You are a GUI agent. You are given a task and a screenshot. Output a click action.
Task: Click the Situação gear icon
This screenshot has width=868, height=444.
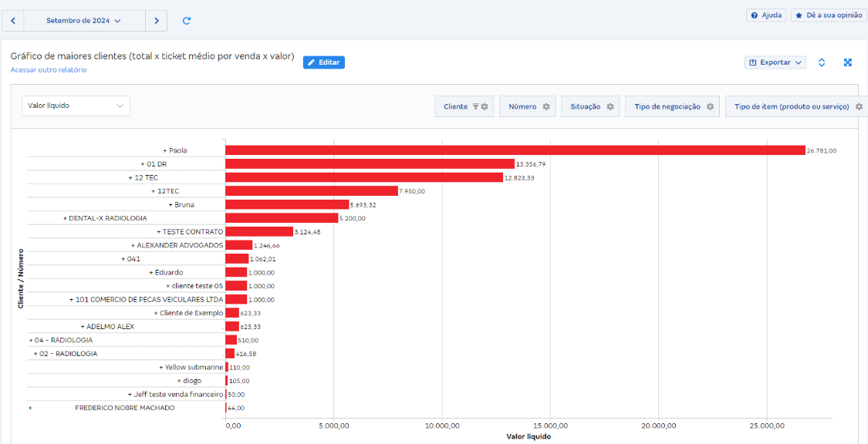(609, 106)
